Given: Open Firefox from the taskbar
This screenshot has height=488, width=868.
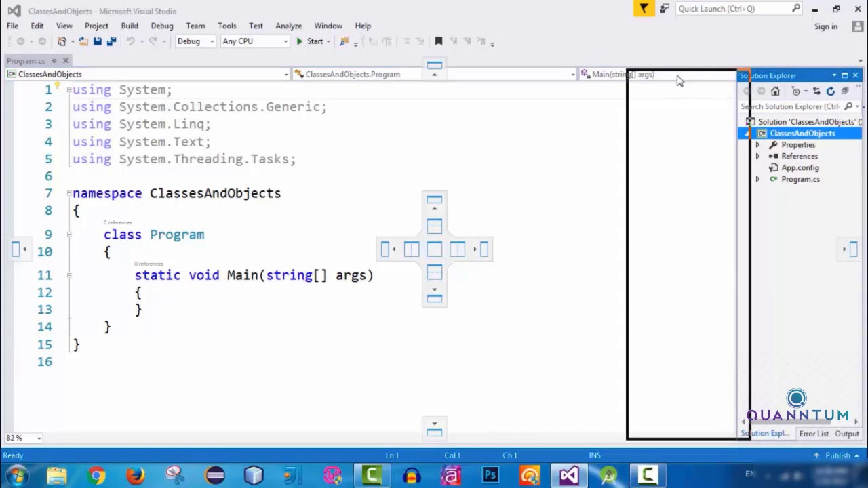Looking at the screenshot, I should (x=136, y=475).
